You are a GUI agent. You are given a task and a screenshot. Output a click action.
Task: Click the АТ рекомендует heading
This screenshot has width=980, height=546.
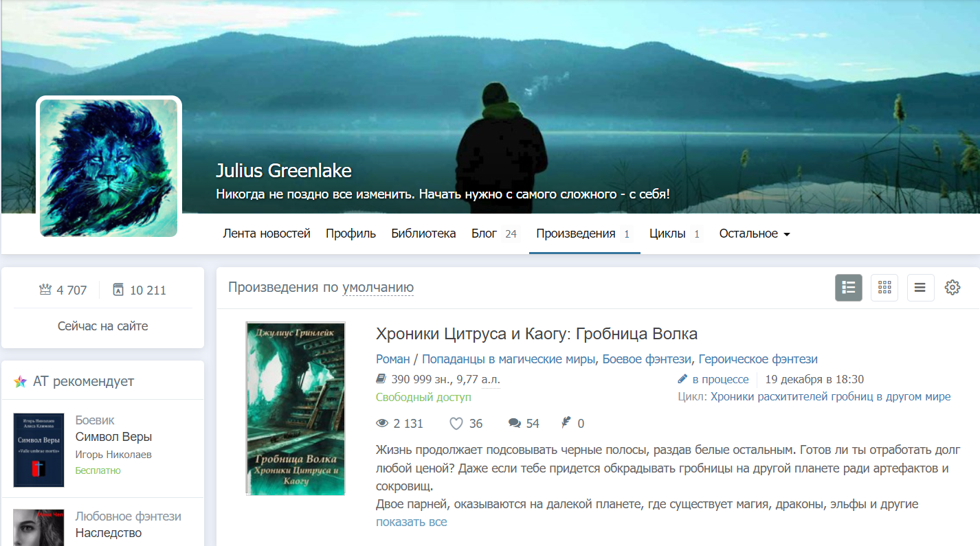click(x=84, y=382)
